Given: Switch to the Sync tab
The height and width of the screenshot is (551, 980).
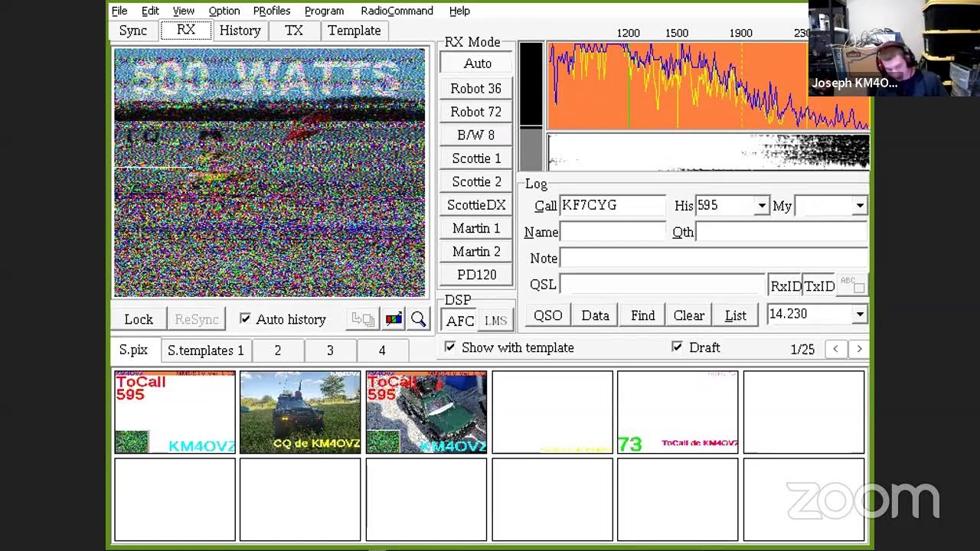Looking at the screenshot, I should click(133, 31).
